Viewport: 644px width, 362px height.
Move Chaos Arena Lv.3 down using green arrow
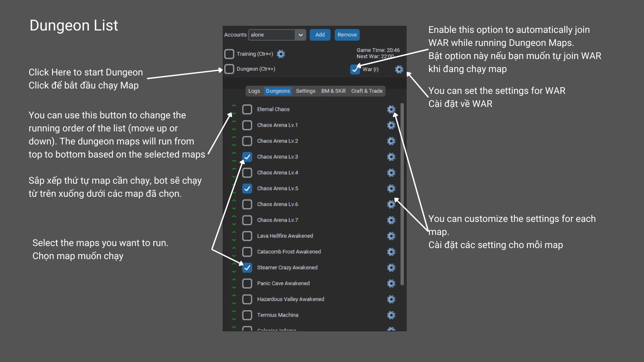coord(234,161)
